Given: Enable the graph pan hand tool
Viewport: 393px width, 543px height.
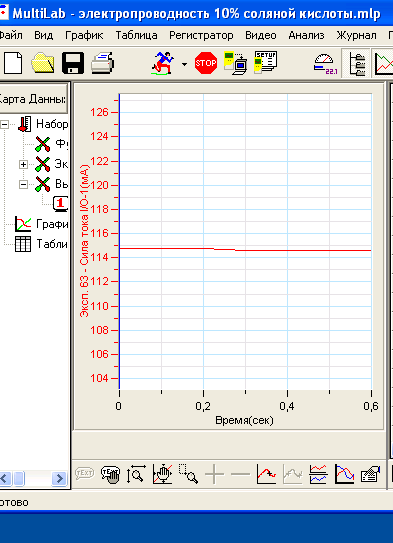Looking at the screenshot, I should pos(162,474).
